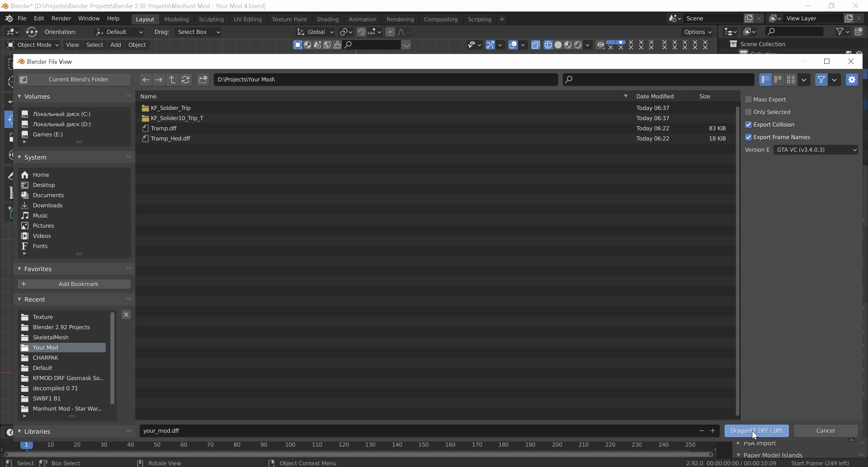868x467 pixels.
Task: Click the create new directory icon
Action: coord(203,80)
